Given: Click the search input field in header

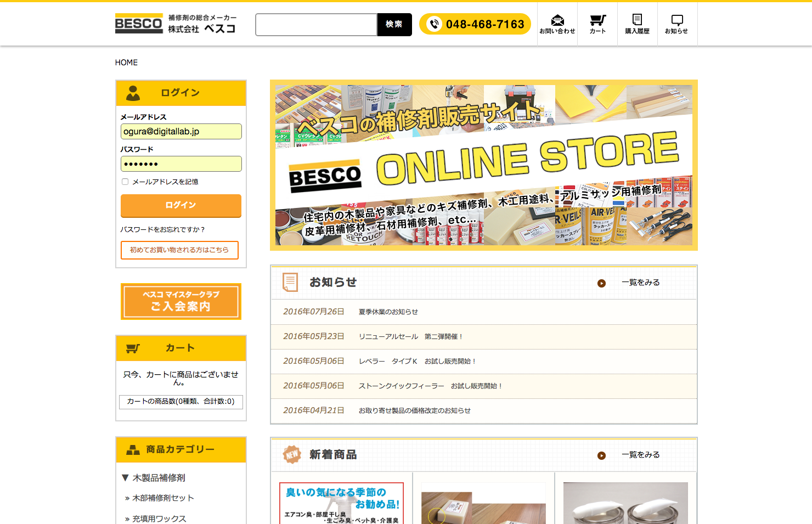Looking at the screenshot, I should click(x=317, y=25).
